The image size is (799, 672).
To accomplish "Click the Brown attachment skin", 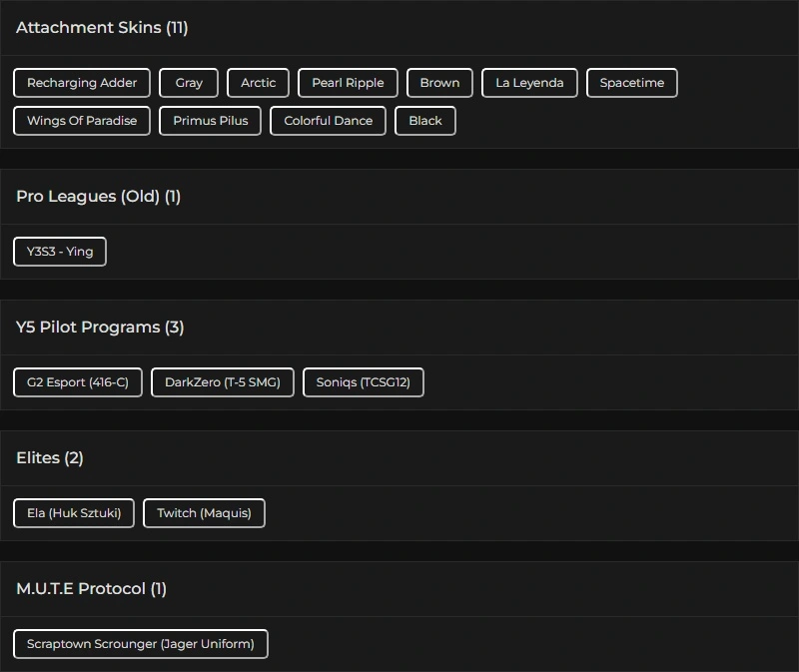I will (x=439, y=83).
